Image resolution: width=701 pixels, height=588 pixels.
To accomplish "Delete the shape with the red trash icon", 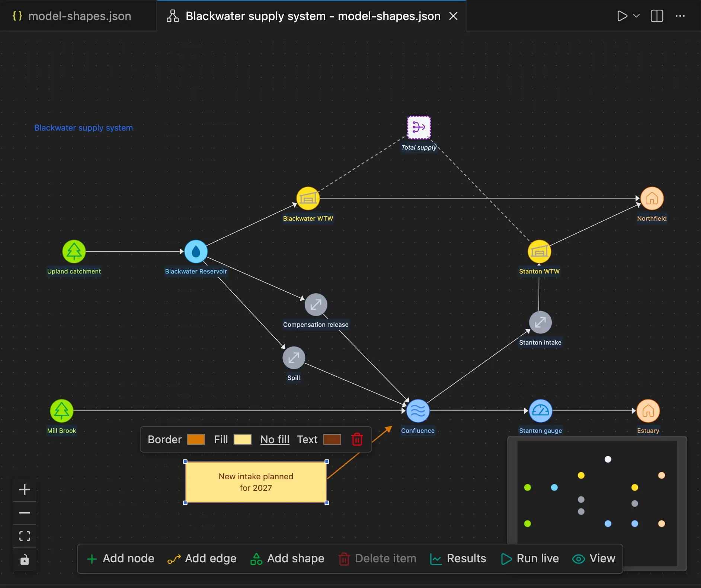I will pos(357,440).
